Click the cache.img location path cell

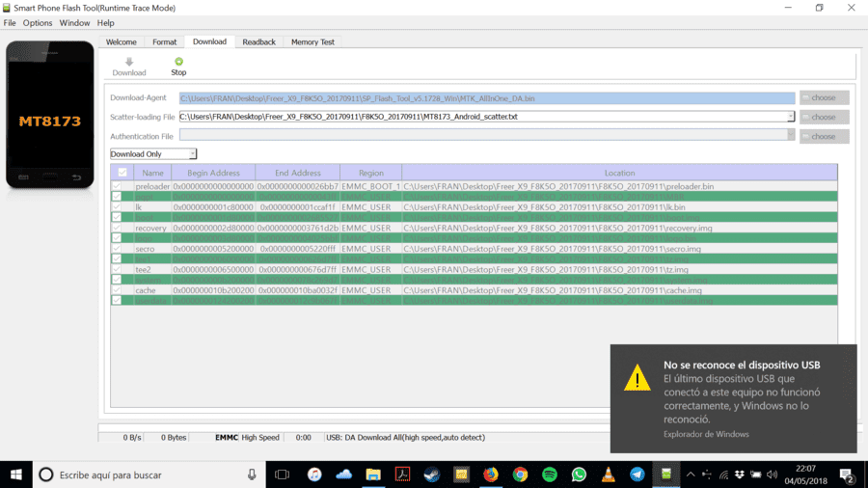tap(619, 290)
